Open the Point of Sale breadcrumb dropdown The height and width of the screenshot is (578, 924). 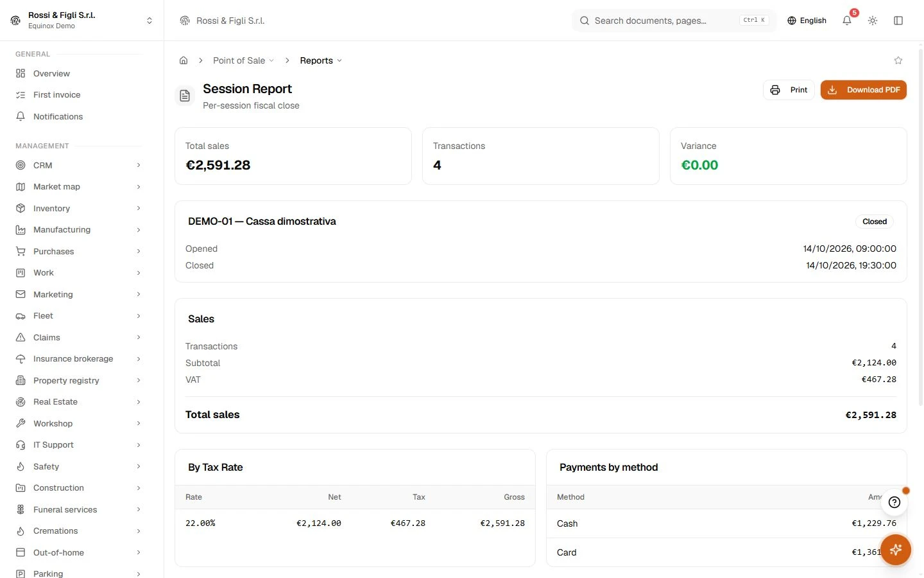pyautogui.click(x=243, y=60)
